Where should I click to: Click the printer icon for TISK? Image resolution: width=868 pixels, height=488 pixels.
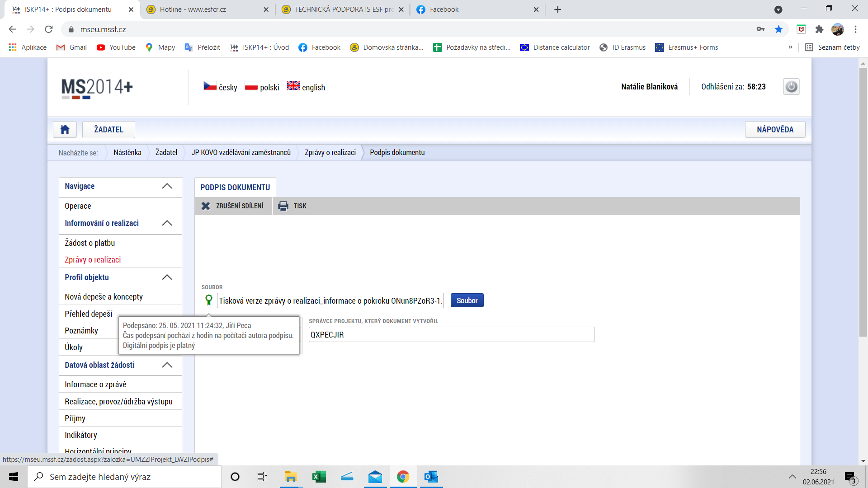283,206
